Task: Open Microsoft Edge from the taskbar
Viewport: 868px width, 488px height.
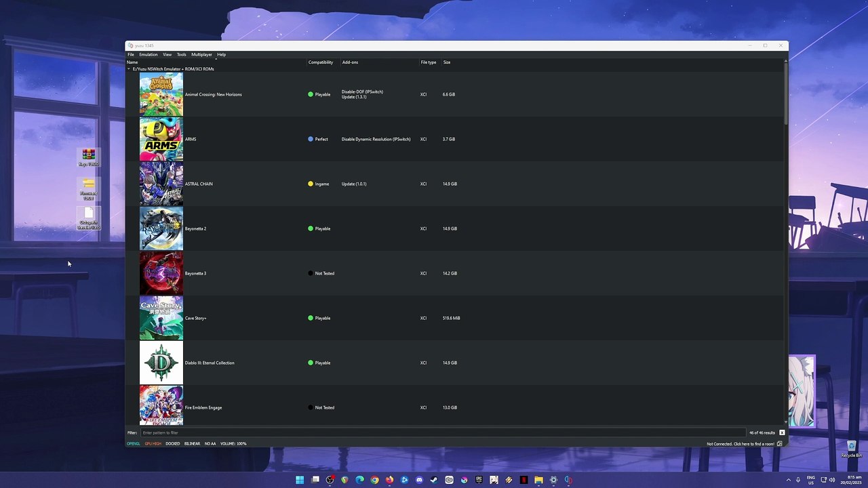Action: pyautogui.click(x=359, y=480)
